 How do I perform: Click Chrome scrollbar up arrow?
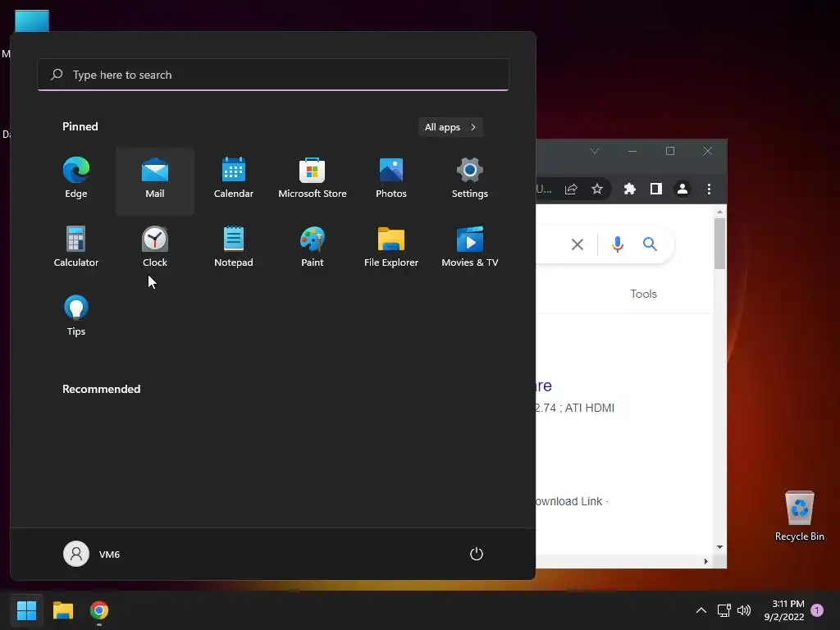[719, 212]
